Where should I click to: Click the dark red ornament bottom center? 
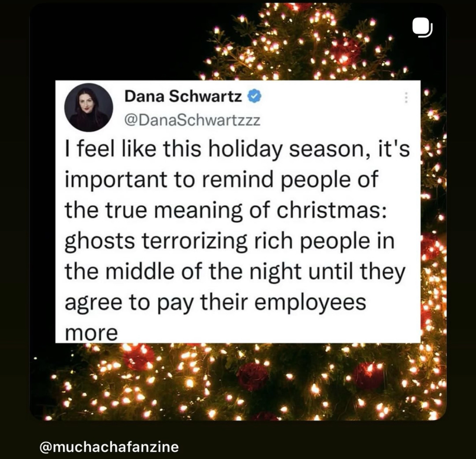tap(252, 376)
